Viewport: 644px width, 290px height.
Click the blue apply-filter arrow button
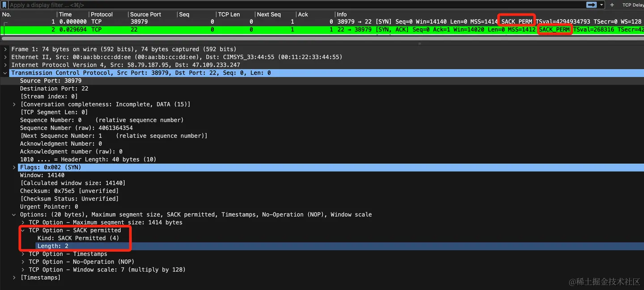592,4
